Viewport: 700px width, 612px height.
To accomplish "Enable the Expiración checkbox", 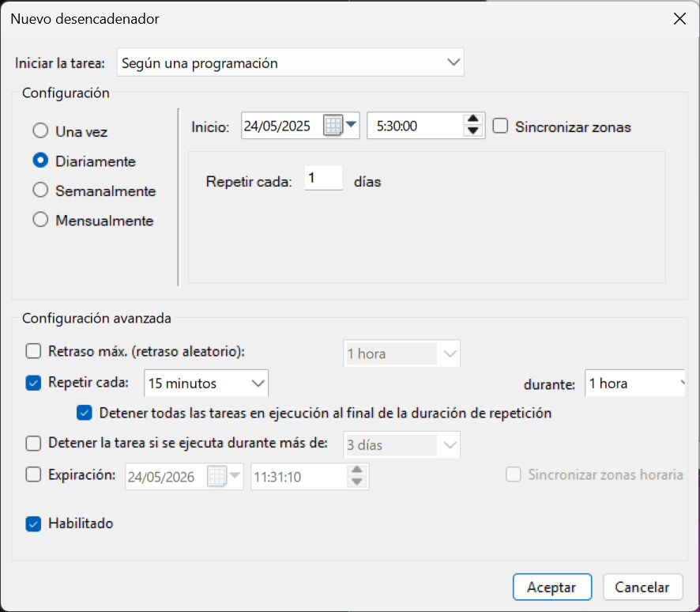I will pyautogui.click(x=33, y=474).
